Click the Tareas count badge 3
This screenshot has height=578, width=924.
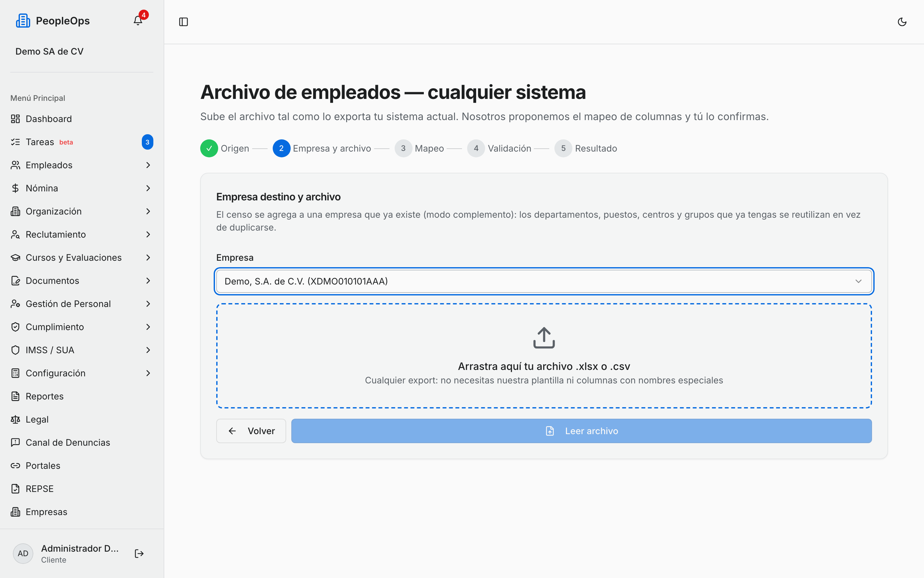(x=147, y=142)
